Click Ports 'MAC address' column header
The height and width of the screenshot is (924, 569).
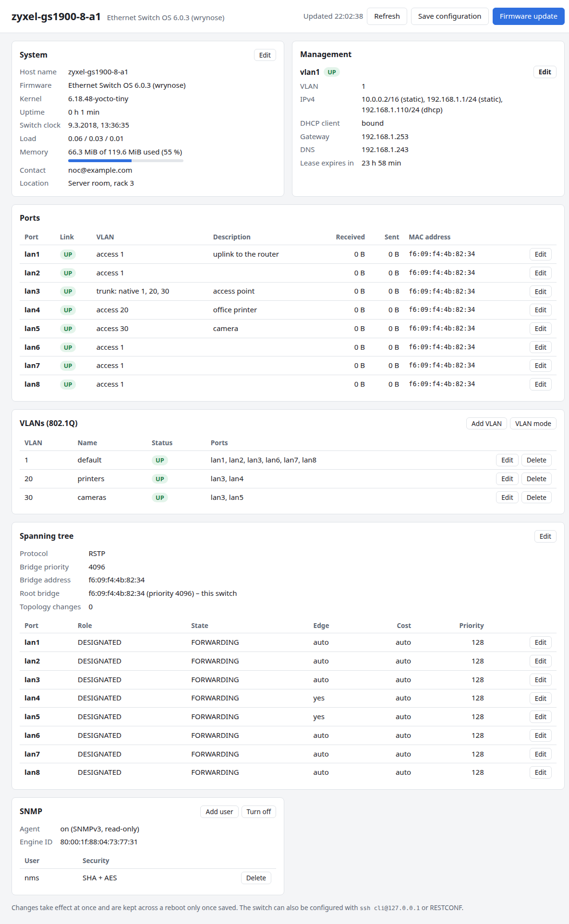click(430, 237)
